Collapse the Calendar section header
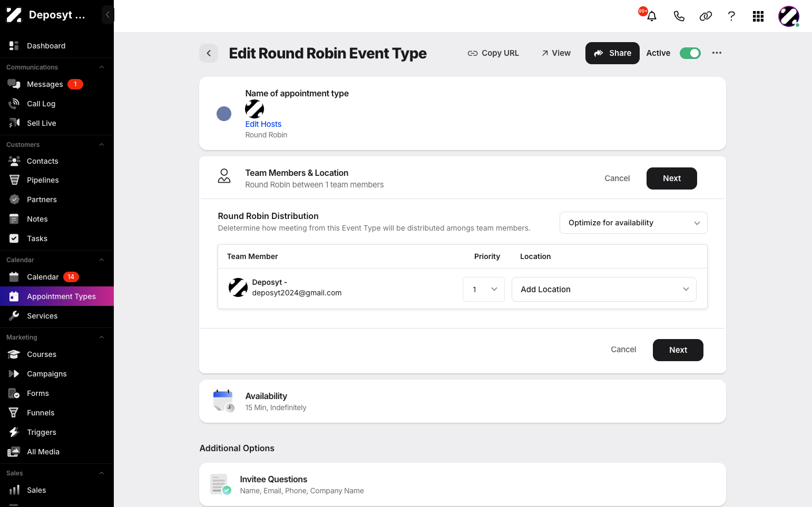The image size is (812, 507). [102, 260]
